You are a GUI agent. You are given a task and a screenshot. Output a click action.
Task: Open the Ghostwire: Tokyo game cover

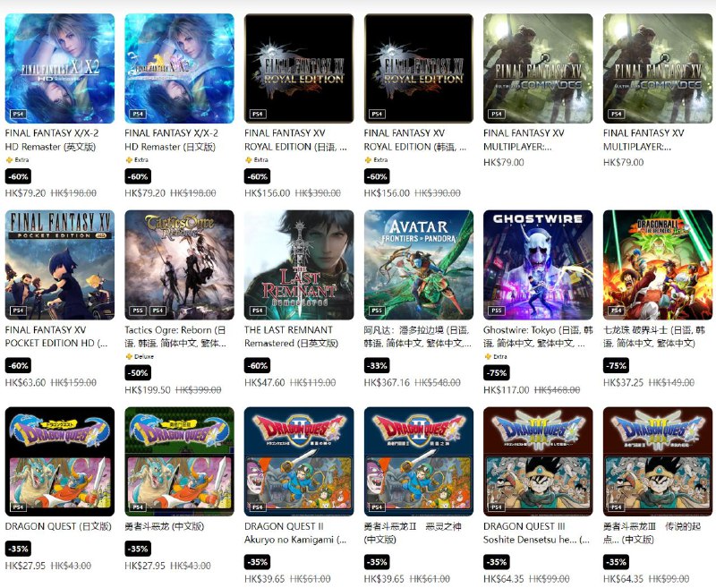(539, 265)
